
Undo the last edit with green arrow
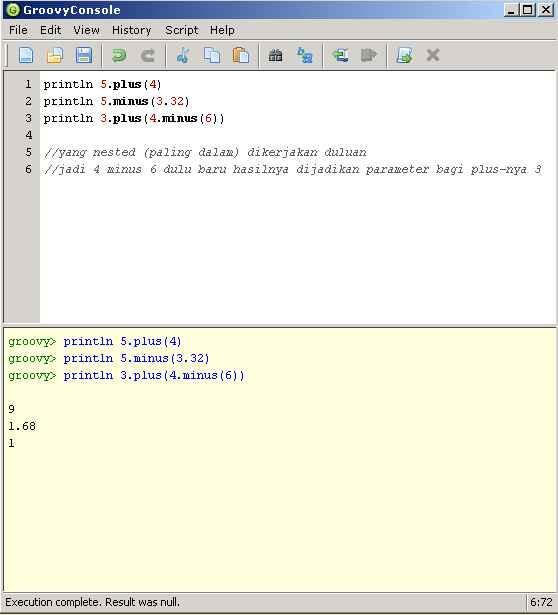point(119,55)
